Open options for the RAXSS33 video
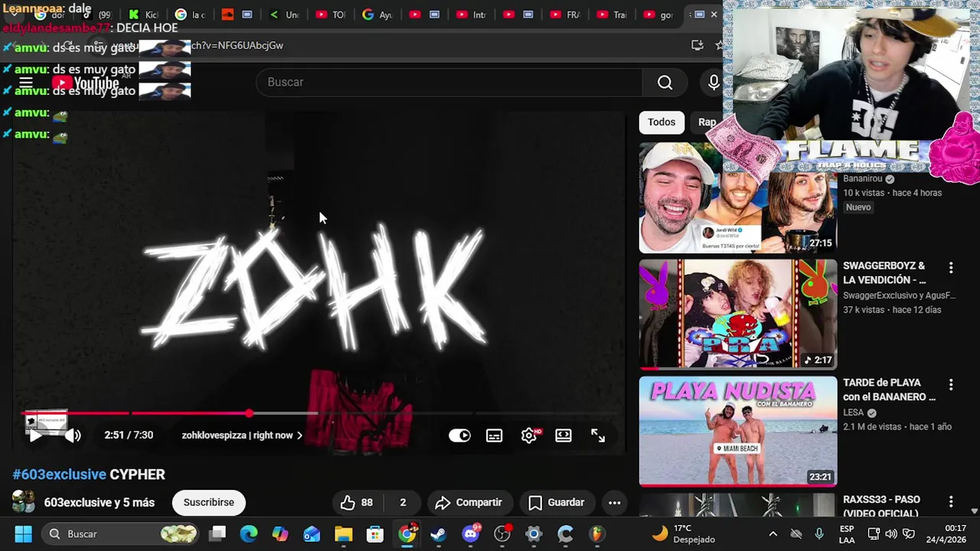Image resolution: width=980 pixels, height=551 pixels. point(951,502)
